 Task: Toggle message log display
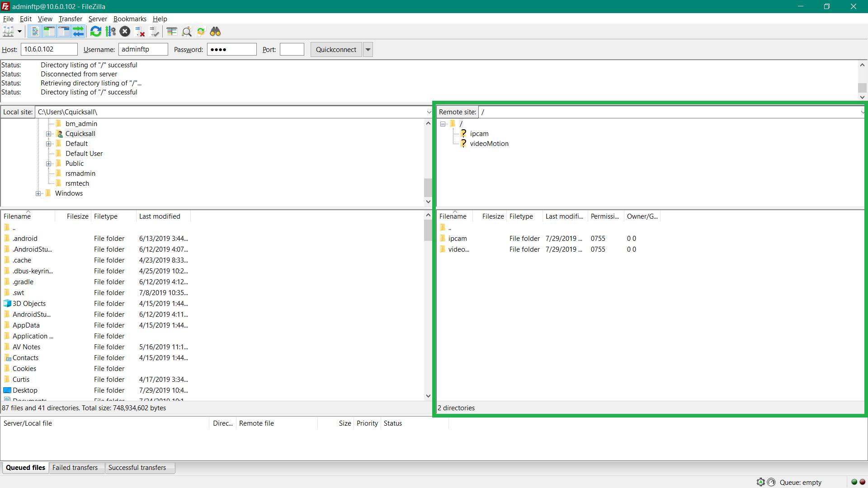[34, 32]
